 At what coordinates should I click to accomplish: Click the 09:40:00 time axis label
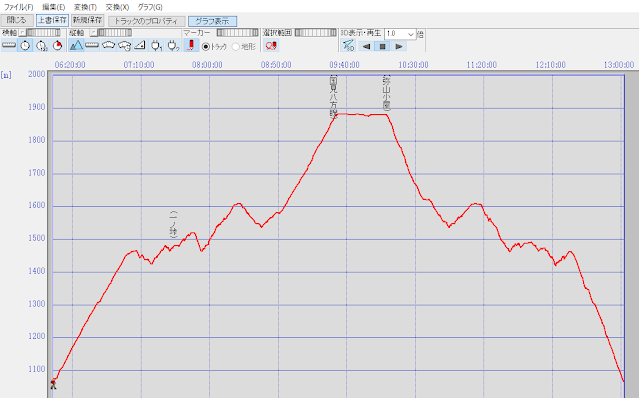344,65
